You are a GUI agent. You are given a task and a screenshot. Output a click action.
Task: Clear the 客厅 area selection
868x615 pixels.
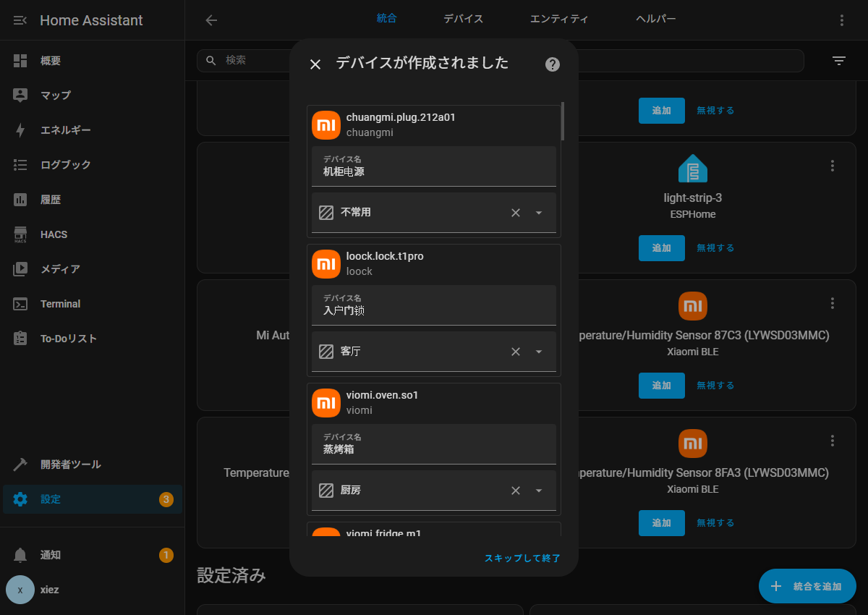(516, 352)
